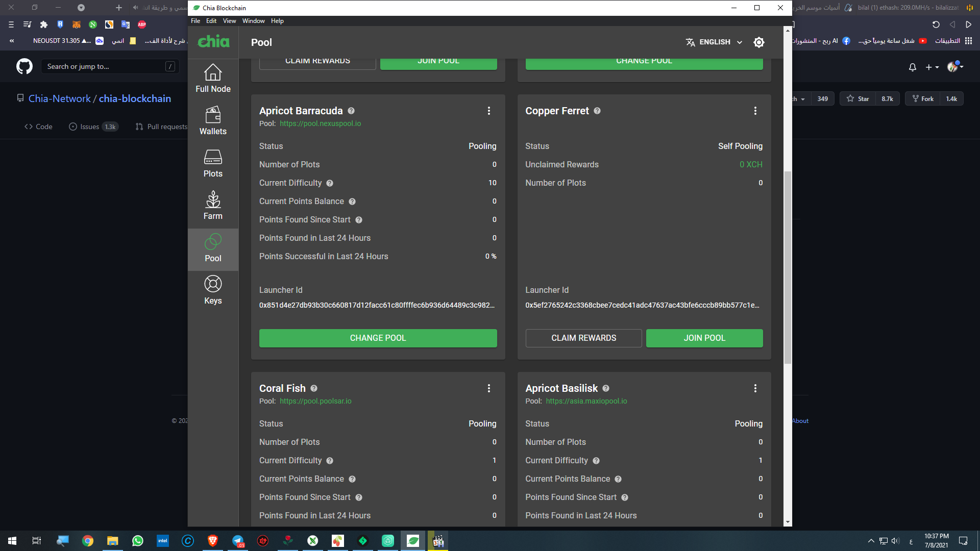
Task: Open the File menu in Chia
Action: coord(195,21)
